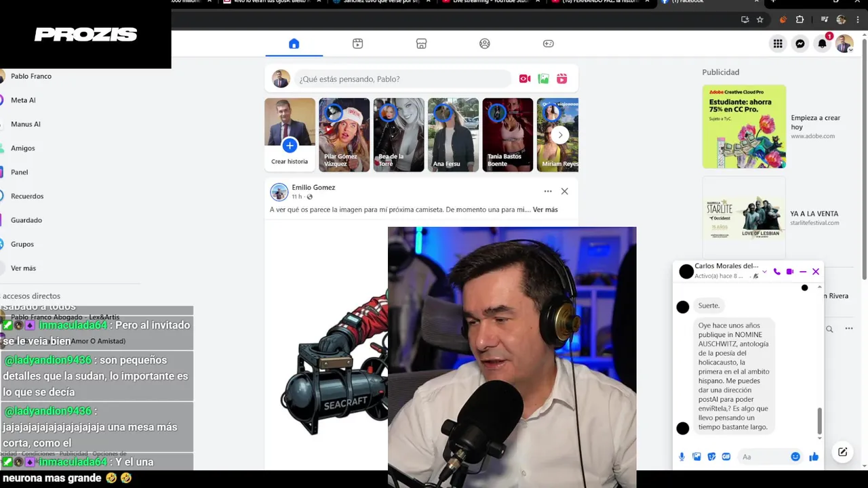Open Amigos in the left sidebar
The height and width of the screenshot is (488, 868).
tap(23, 148)
